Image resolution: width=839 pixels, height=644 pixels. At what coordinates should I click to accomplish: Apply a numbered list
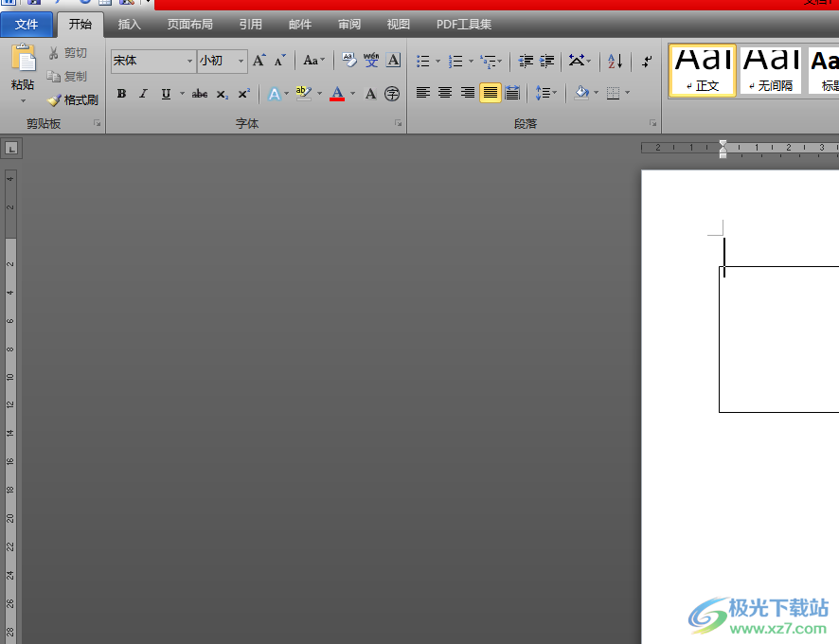(x=455, y=61)
